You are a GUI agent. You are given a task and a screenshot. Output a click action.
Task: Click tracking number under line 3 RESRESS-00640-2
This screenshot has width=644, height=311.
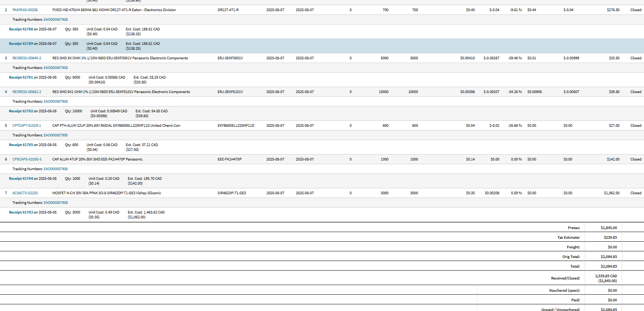(x=56, y=68)
